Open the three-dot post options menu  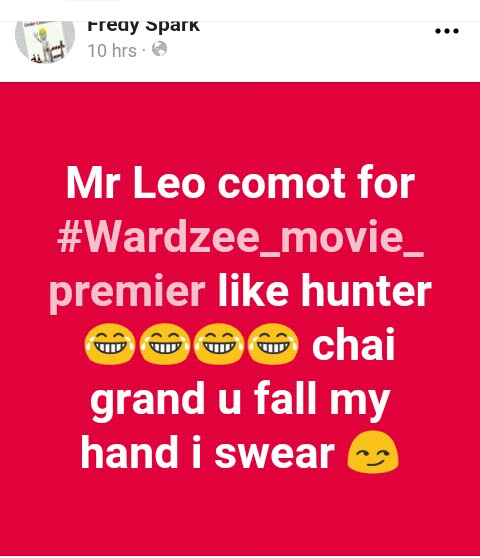point(447,31)
